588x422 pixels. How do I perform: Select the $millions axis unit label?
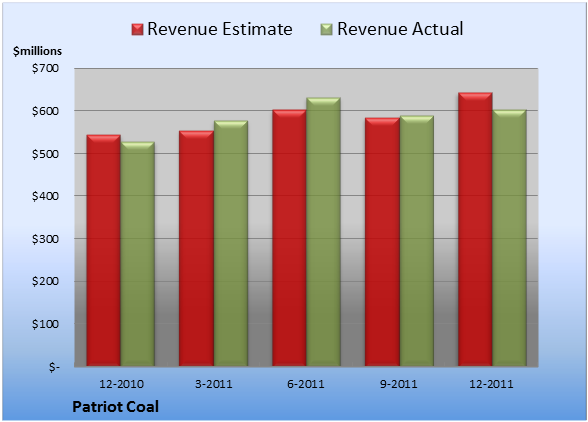point(38,51)
